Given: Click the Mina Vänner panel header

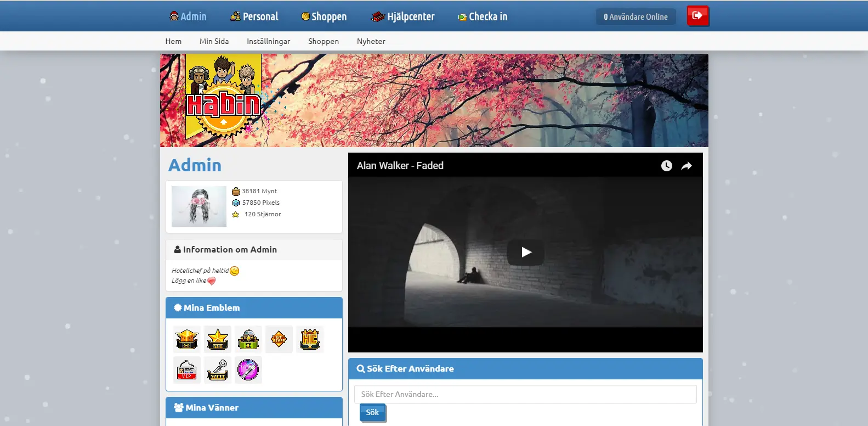Looking at the screenshot, I should 254,408.
